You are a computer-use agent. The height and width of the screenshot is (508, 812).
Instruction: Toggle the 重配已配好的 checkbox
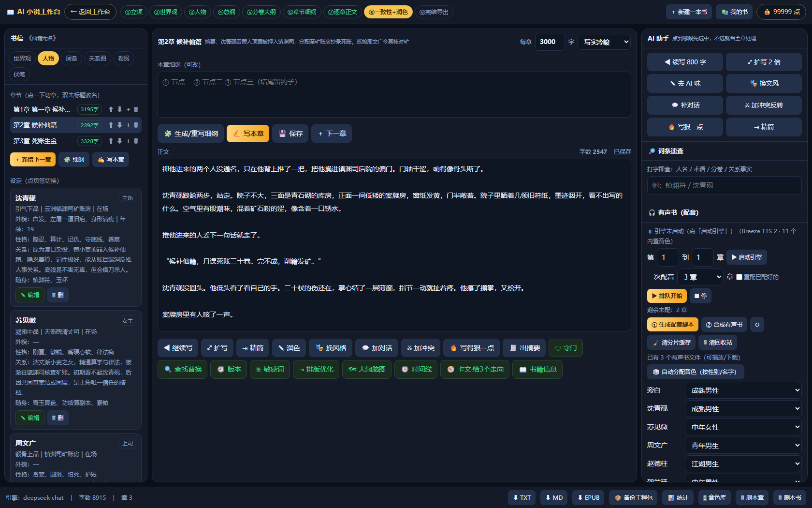739,277
